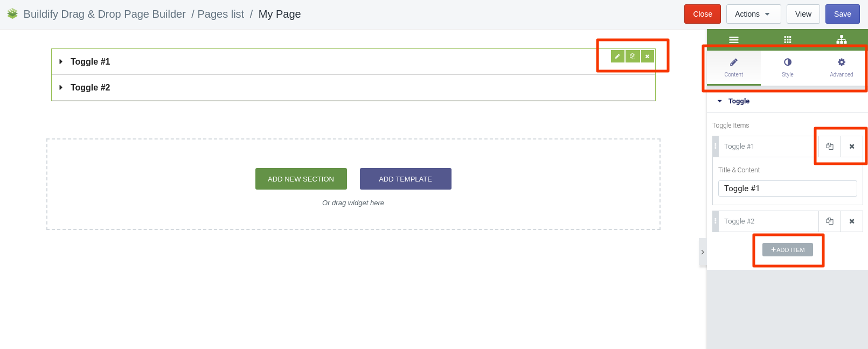Go to Pages list breadcrumb

(x=221, y=14)
